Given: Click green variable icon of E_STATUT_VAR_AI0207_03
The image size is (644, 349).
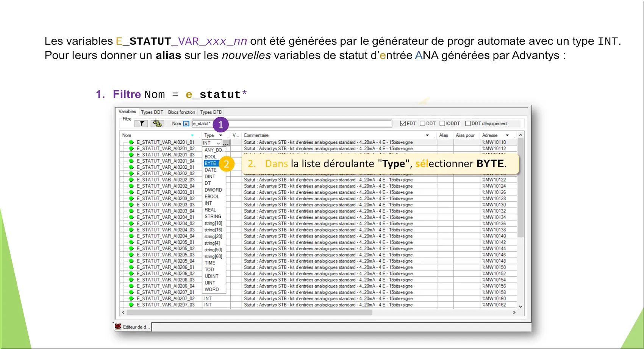Looking at the screenshot, I should [x=131, y=305].
